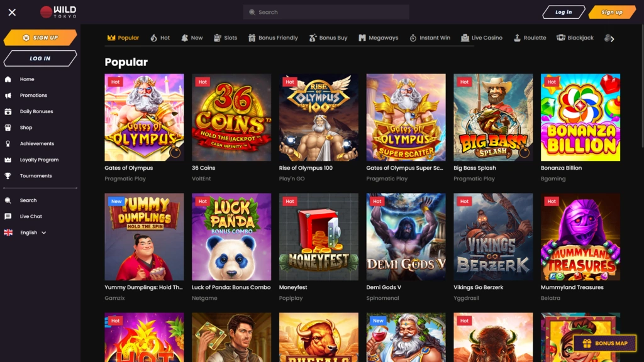Viewport: 644px width, 362px height.
Task: Click the Bonus Buy icon
Action: point(313,38)
